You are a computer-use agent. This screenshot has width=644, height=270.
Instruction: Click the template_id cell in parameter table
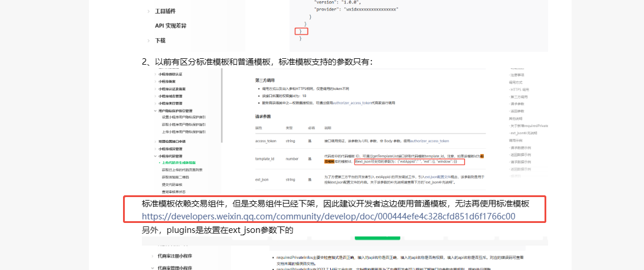pyautogui.click(x=264, y=159)
